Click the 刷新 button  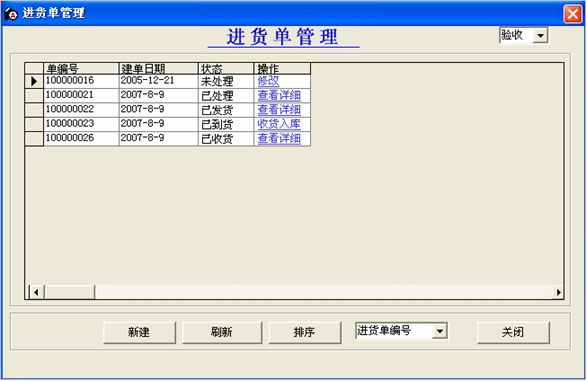[222, 332]
